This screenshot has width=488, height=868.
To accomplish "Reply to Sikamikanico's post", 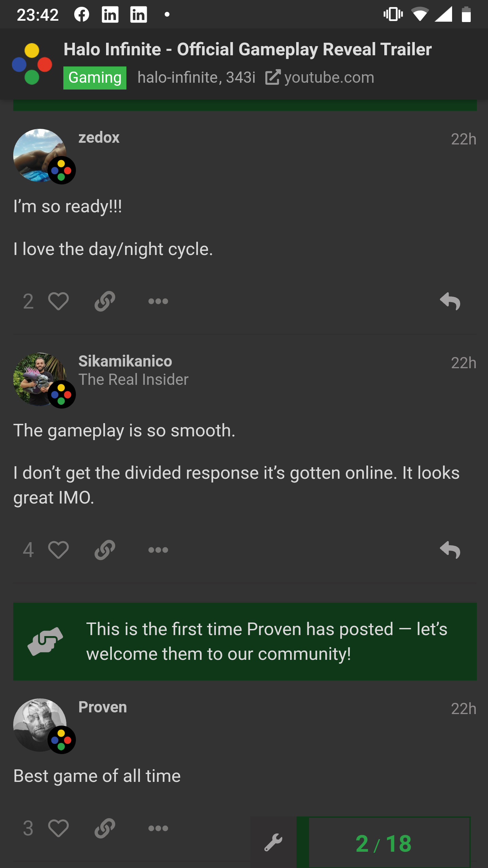I will pyautogui.click(x=450, y=550).
